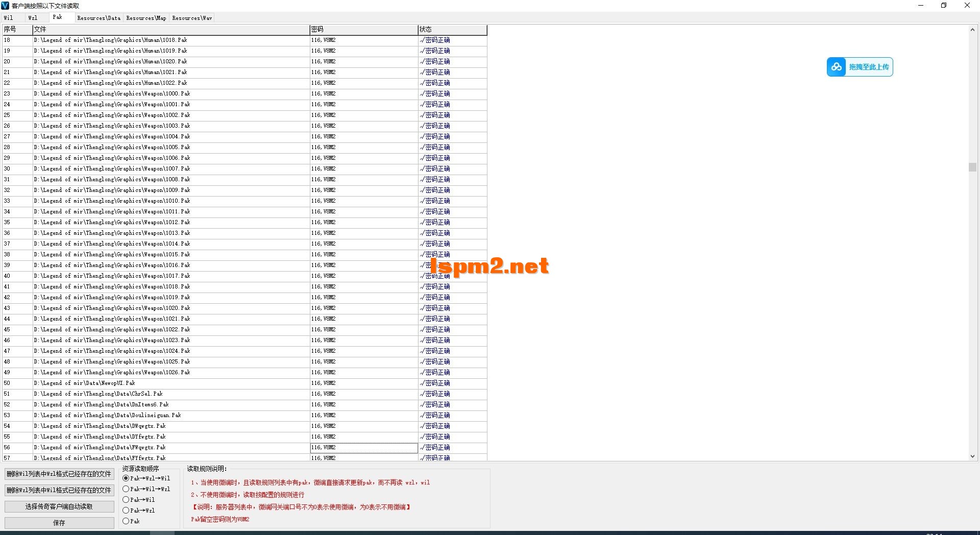Click the 拖拽至此上传 upload button

(860, 67)
